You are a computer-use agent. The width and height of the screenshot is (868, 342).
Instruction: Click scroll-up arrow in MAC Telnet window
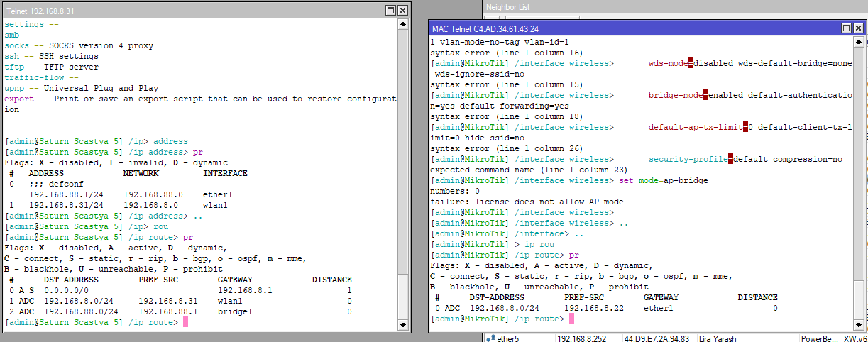pos(859,43)
